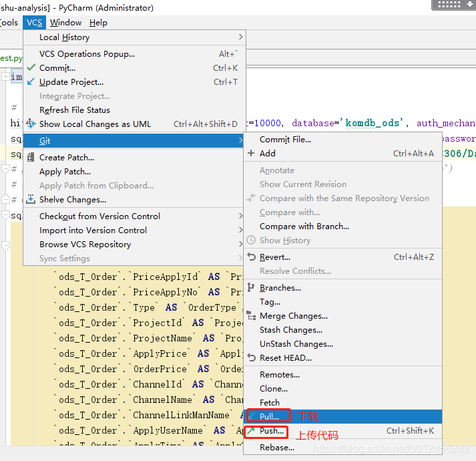
Task: Open the Help menu
Action: click(x=98, y=23)
